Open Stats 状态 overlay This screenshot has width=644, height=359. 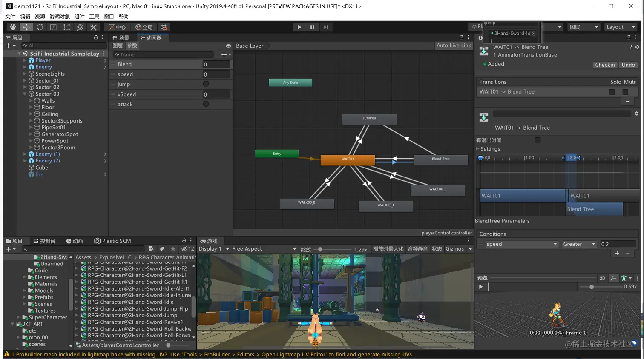(437, 249)
